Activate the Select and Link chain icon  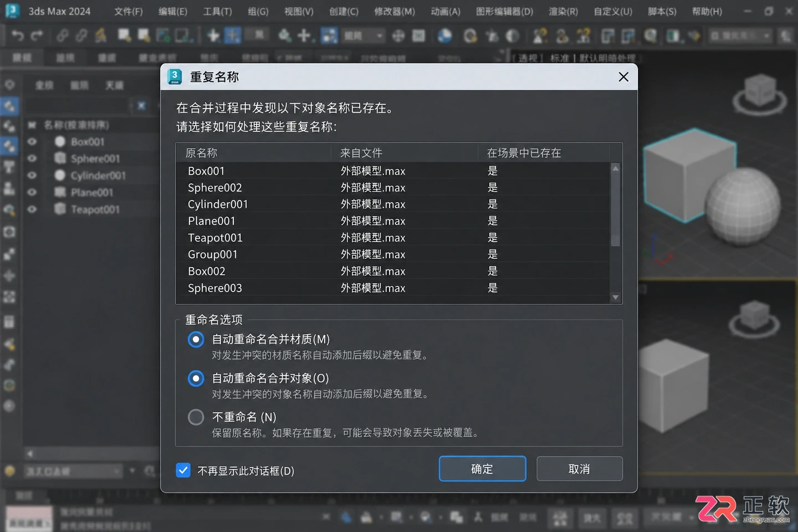[x=63, y=36]
